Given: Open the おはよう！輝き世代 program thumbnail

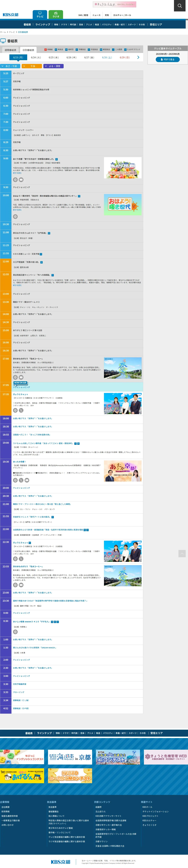Looking at the screenshot, I should point(123,205).
